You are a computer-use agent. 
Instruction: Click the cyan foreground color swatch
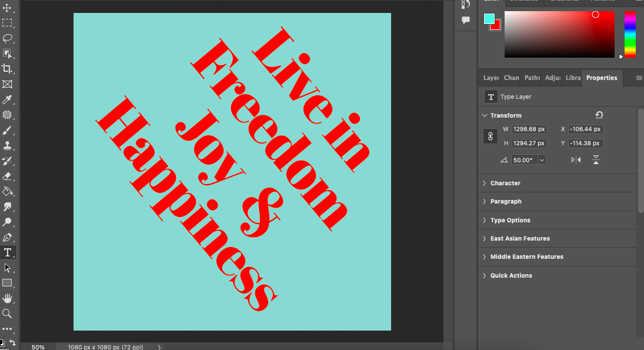(489, 19)
